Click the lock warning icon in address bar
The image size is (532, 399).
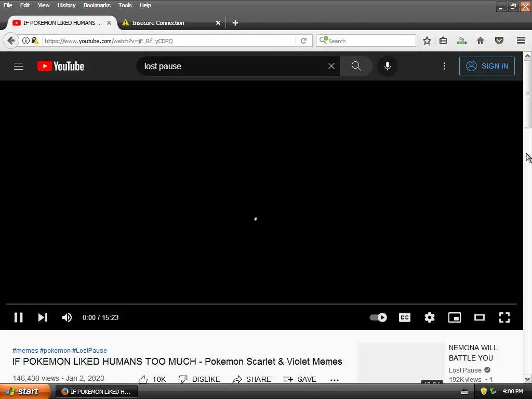(x=35, y=41)
